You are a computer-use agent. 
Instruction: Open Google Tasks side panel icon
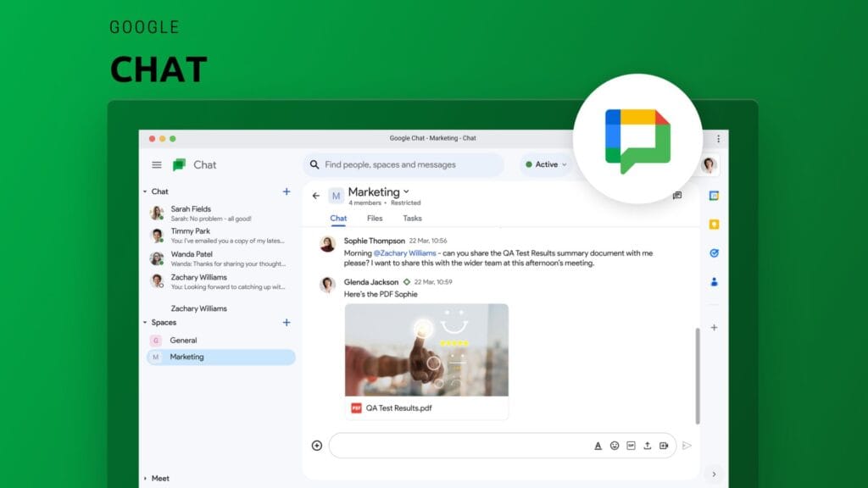pos(714,252)
